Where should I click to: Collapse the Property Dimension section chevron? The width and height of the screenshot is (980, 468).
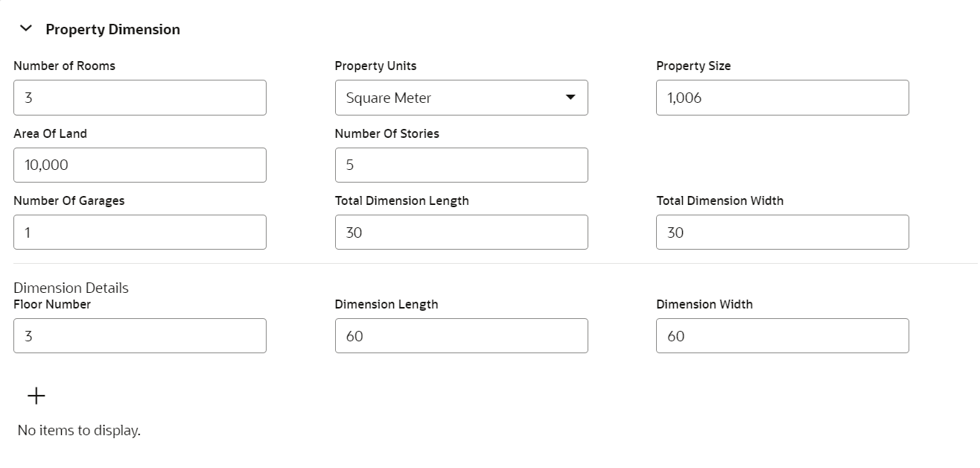pos(26,28)
